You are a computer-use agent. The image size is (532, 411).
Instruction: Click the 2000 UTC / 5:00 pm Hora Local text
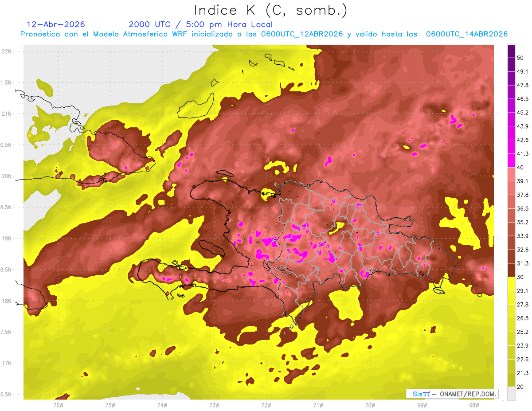pyautogui.click(x=201, y=24)
